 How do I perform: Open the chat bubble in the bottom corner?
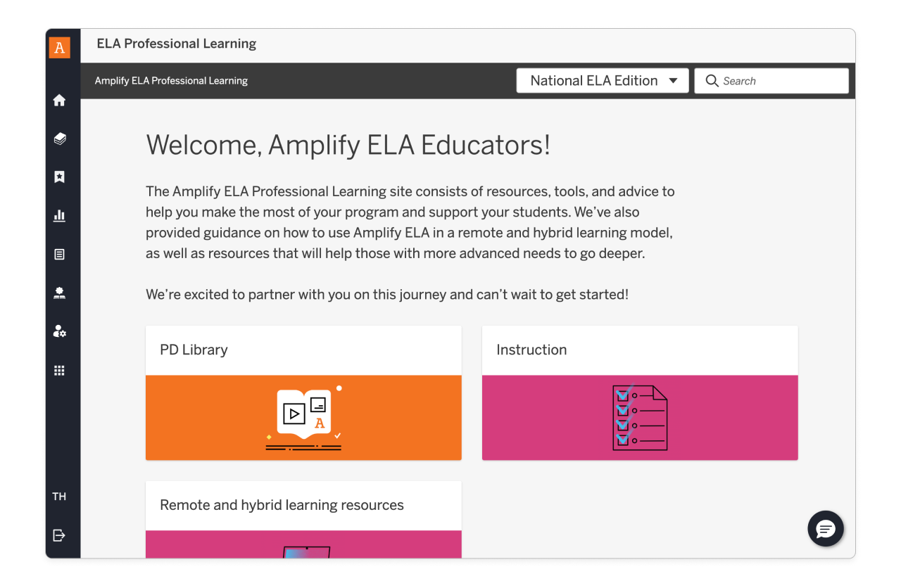(825, 529)
